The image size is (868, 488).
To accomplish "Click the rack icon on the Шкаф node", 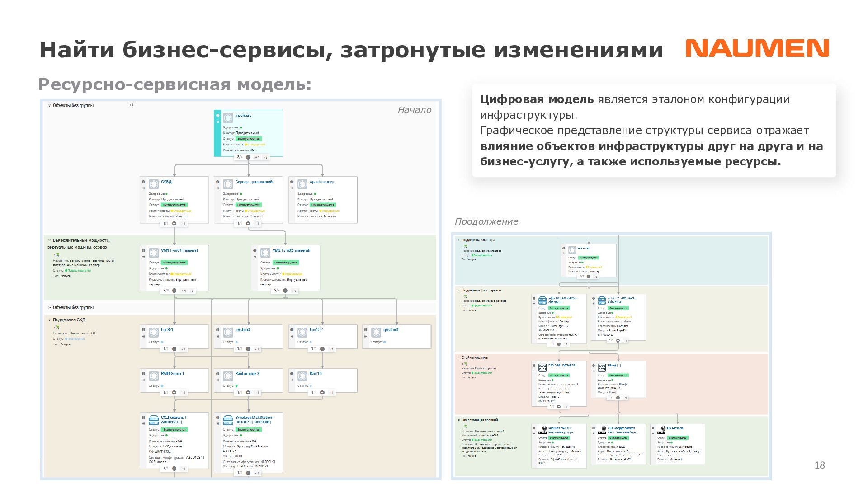I will tap(602, 367).
